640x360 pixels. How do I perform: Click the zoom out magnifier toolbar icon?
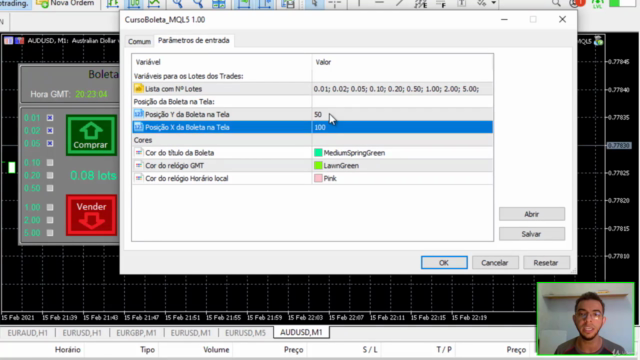pyautogui.click(x=198, y=3)
